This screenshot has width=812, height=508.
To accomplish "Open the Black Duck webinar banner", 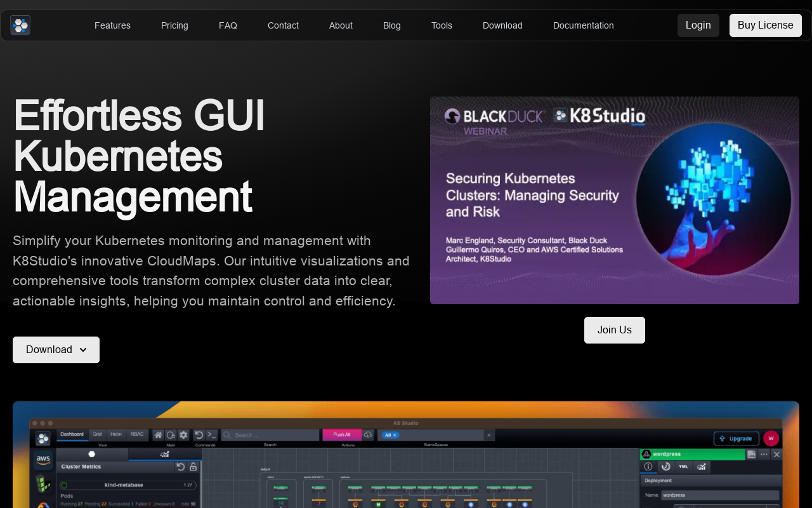I will pos(615,200).
